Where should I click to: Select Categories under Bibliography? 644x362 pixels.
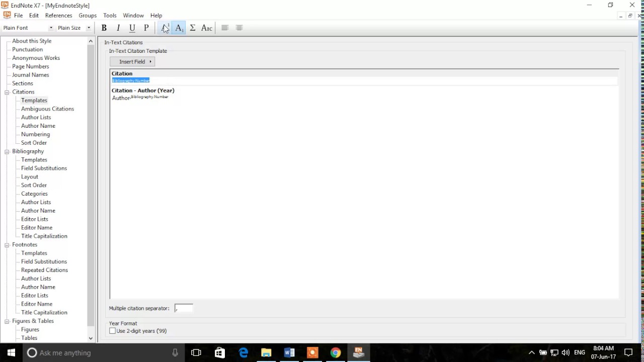(x=34, y=194)
